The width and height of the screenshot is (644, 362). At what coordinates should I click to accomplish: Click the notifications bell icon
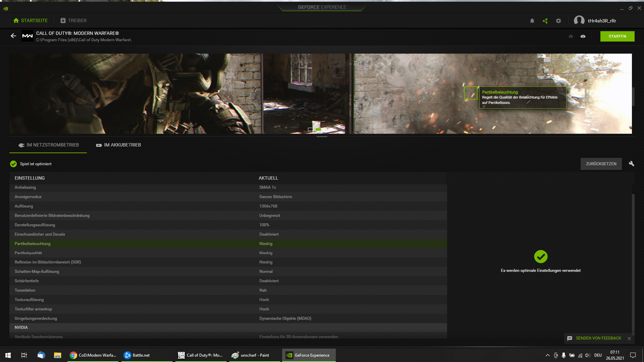click(532, 21)
